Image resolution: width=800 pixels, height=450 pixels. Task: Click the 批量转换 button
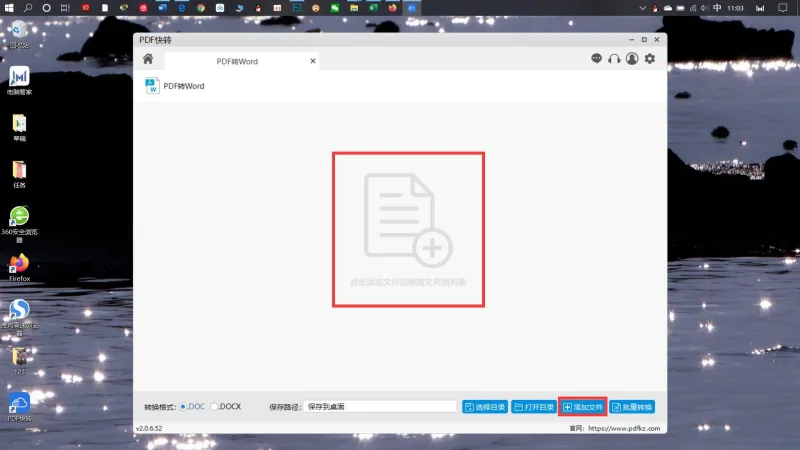coord(632,407)
